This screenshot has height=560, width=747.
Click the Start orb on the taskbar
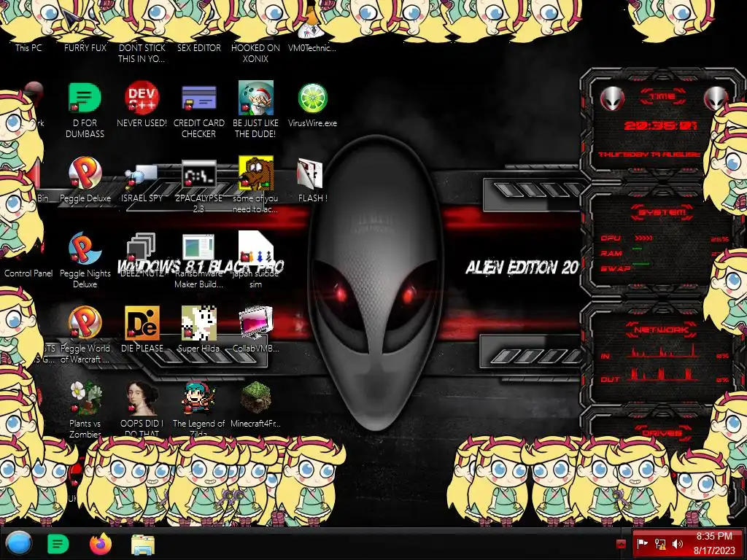click(19, 543)
